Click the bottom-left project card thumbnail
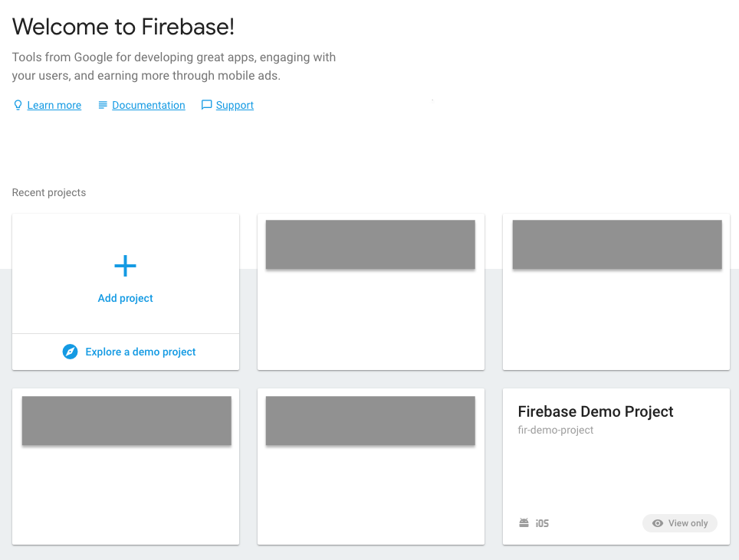Screen dimensions: 739x560 pos(125,420)
